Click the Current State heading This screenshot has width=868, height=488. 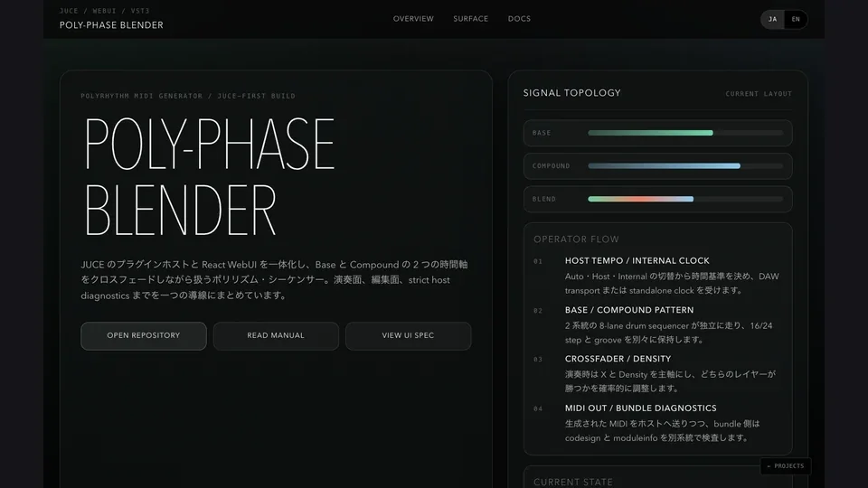(x=573, y=483)
